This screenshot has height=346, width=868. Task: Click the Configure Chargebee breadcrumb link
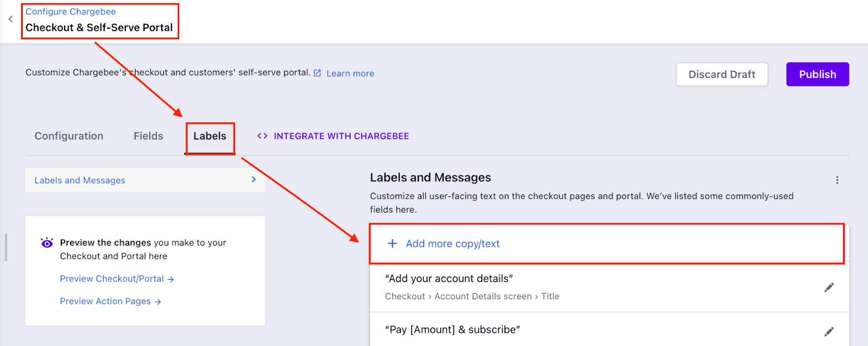click(x=71, y=11)
